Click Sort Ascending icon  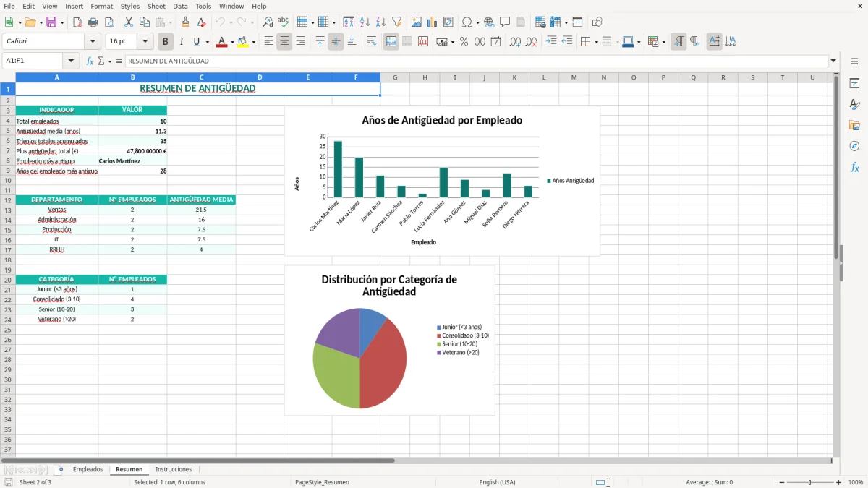pos(365,22)
